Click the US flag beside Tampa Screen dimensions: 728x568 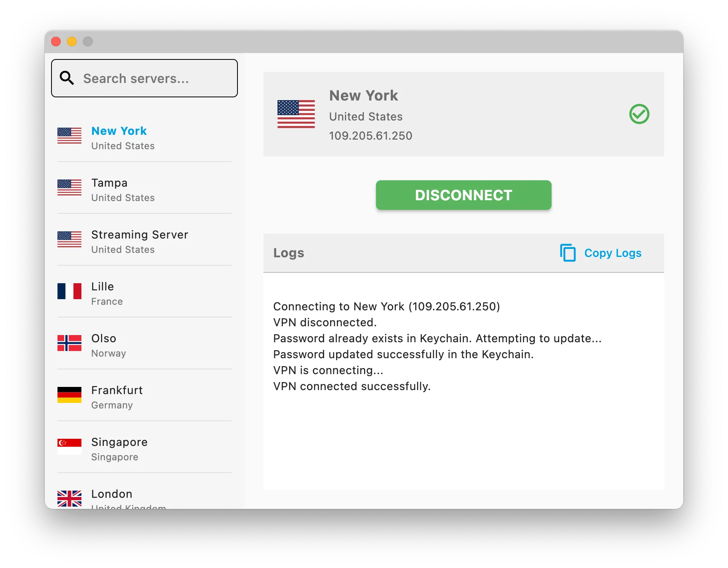[69, 187]
